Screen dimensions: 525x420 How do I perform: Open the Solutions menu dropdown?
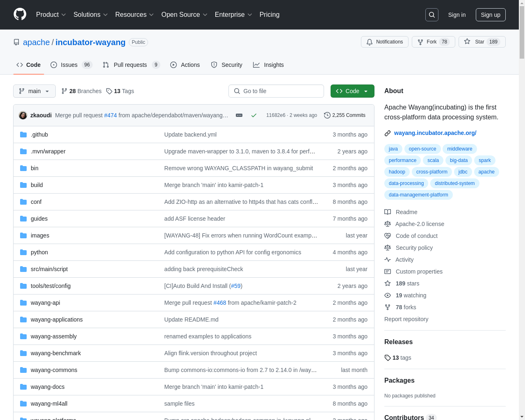coord(91,15)
